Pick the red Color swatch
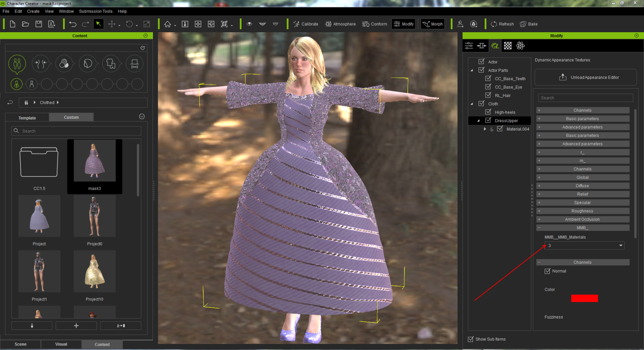 [x=584, y=298]
